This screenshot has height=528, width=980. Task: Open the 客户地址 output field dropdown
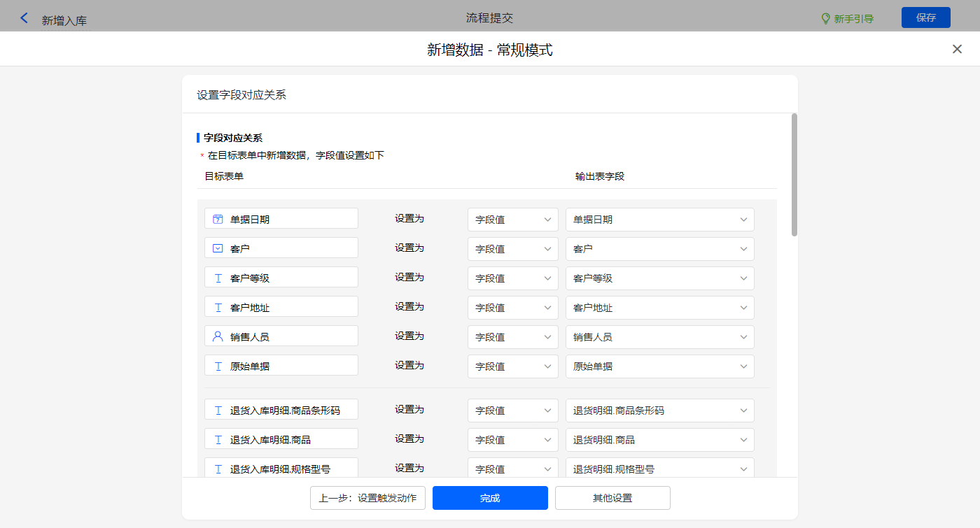(x=659, y=308)
